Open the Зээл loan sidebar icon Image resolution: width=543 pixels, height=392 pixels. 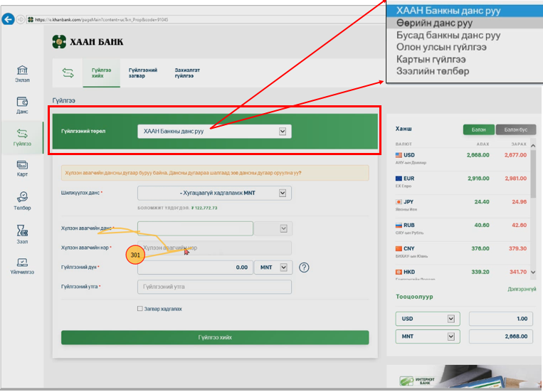[x=22, y=234]
